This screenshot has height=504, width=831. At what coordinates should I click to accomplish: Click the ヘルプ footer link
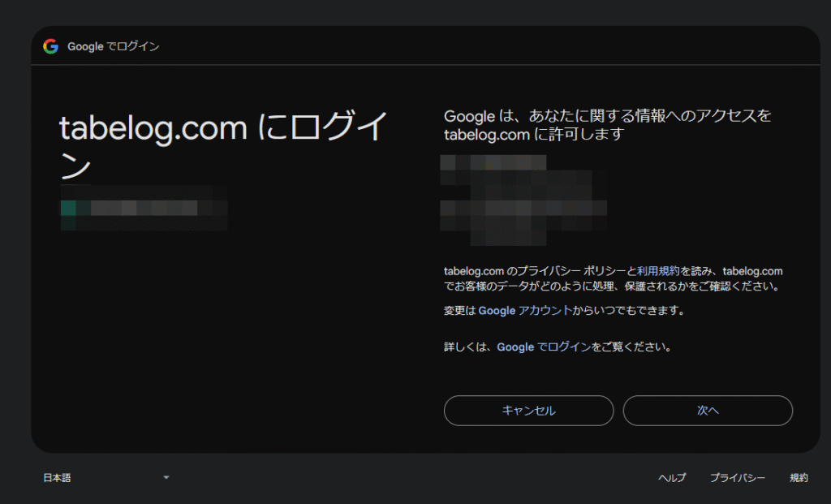[x=672, y=477]
